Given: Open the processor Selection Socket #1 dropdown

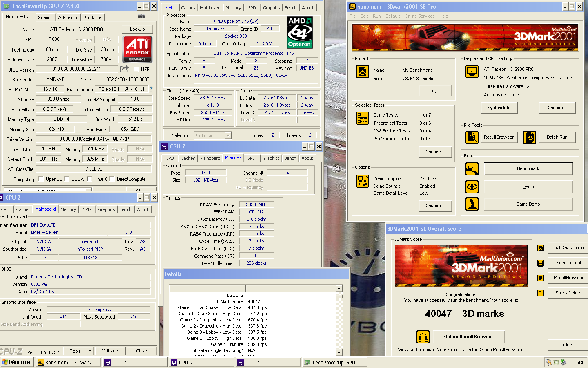Looking at the screenshot, I should coord(212,135).
